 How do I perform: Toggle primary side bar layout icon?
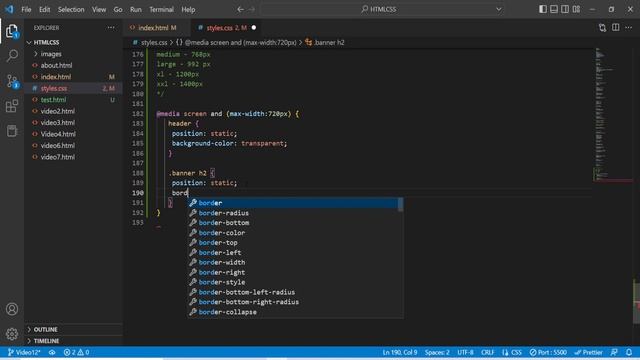point(542,9)
